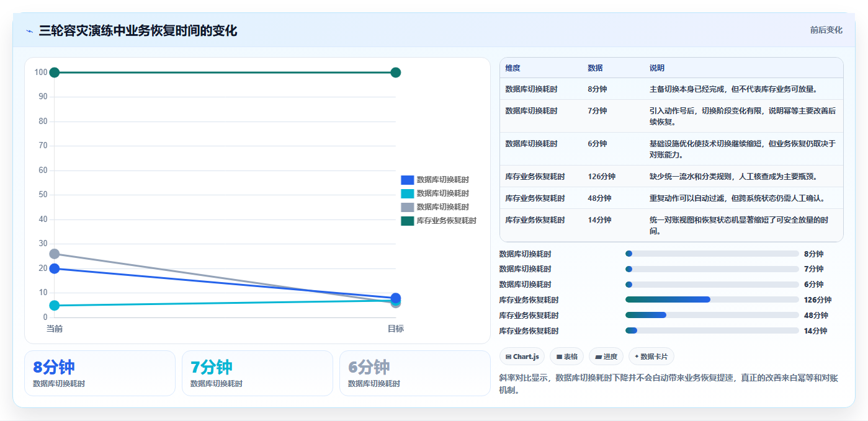Click the 14分钟 label right of the progress bar
This screenshot has height=421, width=868.
[816, 331]
